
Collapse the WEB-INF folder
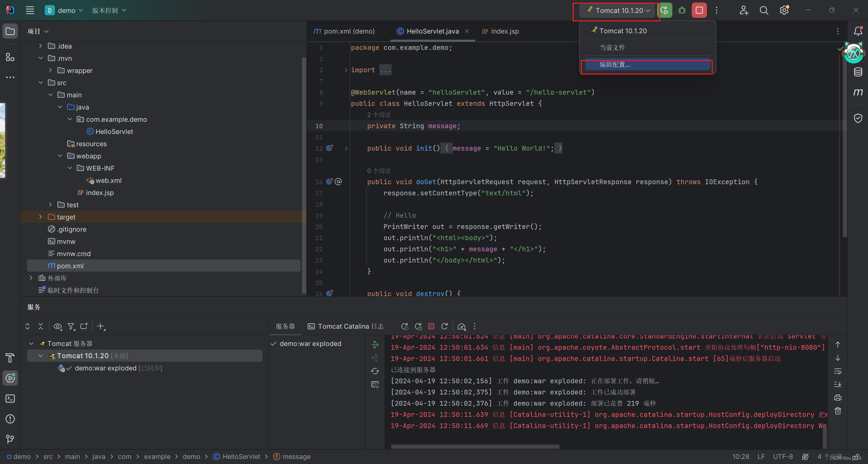[70, 168]
